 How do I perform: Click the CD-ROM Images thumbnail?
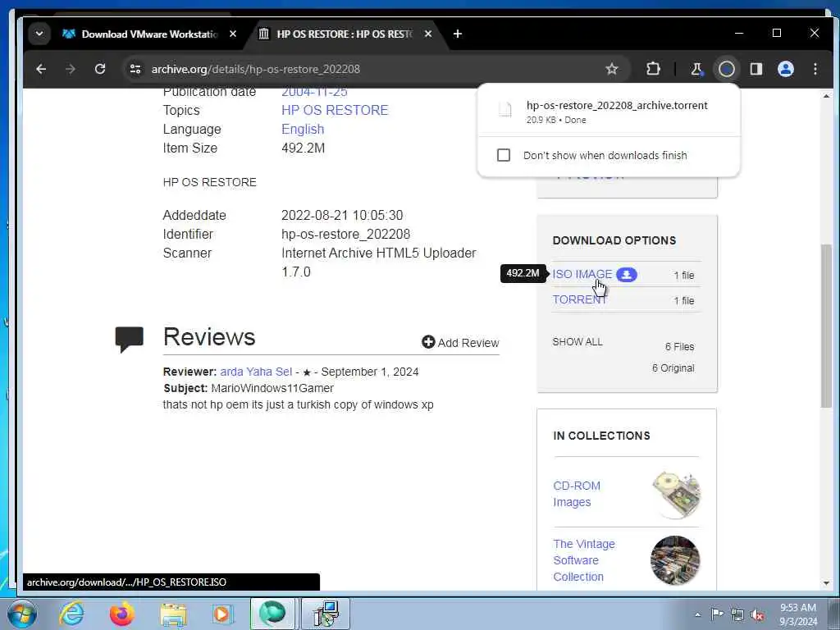pos(676,495)
